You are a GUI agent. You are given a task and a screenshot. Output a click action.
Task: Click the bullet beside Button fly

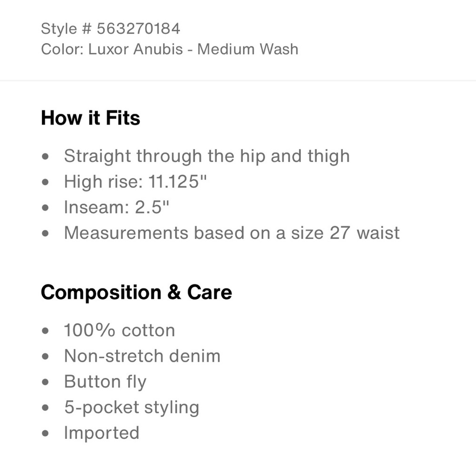pyautogui.click(x=45, y=382)
